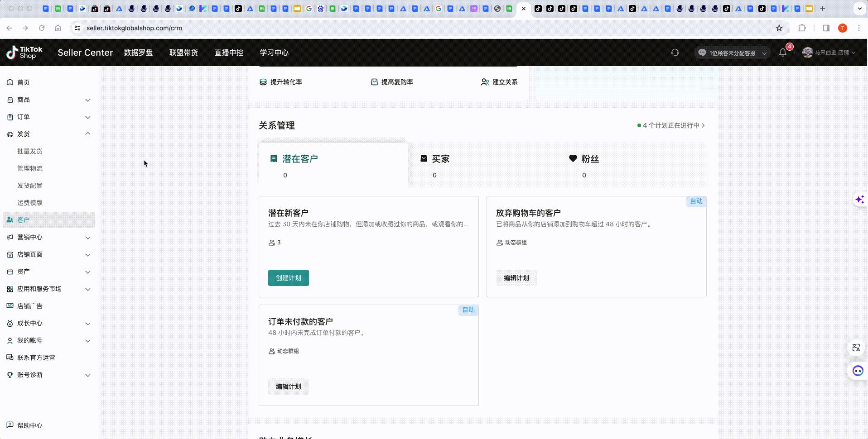The height and width of the screenshot is (439, 868).
Task: Select 店铺广告 in the sidebar
Action: tap(30, 306)
